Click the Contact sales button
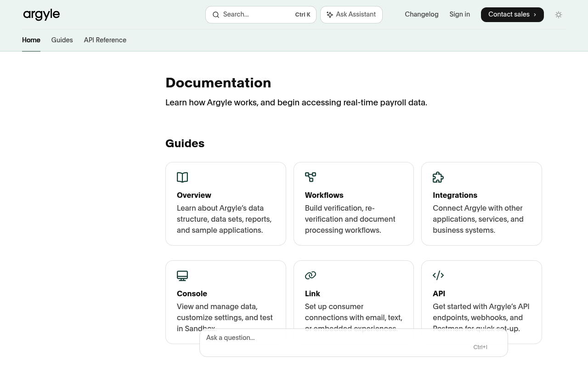Viewport: 588px width, 368px height. tap(512, 15)
